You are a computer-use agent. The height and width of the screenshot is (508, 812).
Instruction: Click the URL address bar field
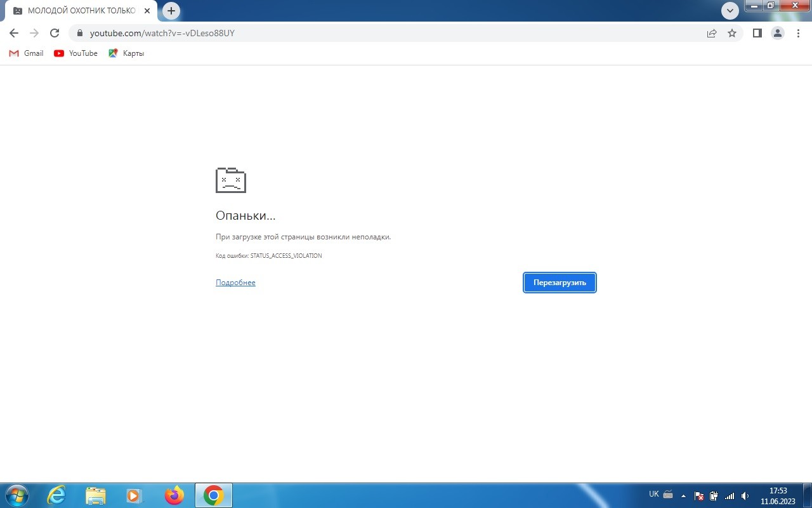(406, 33)
